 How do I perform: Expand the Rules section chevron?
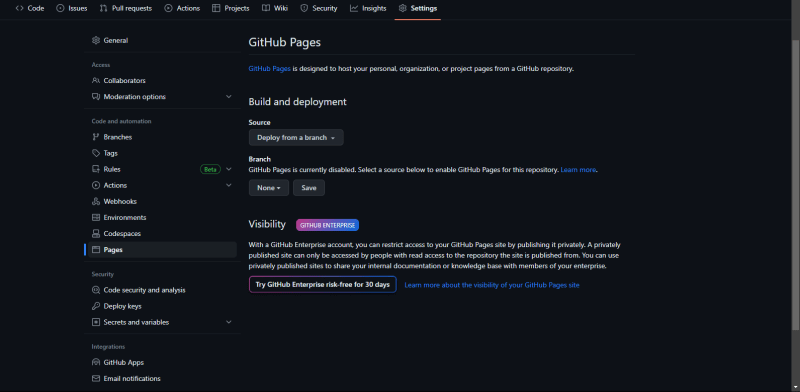pyautogui.click(x=229, y=169)
